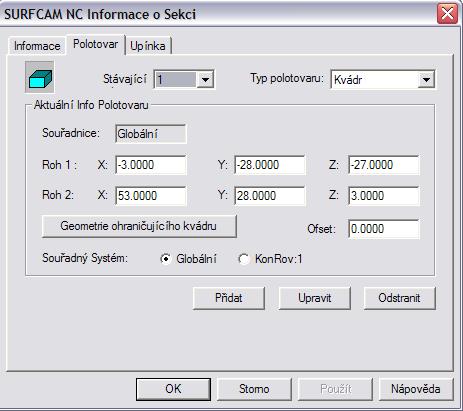Click the Ofset value field
This screenshot has height=411, width=463.
tap(384, 229)
